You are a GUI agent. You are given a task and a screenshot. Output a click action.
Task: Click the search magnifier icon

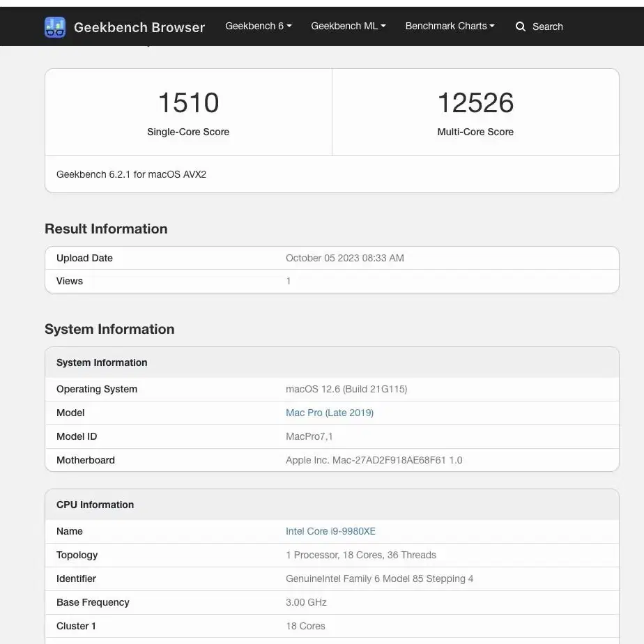click(x=521, y=26)
